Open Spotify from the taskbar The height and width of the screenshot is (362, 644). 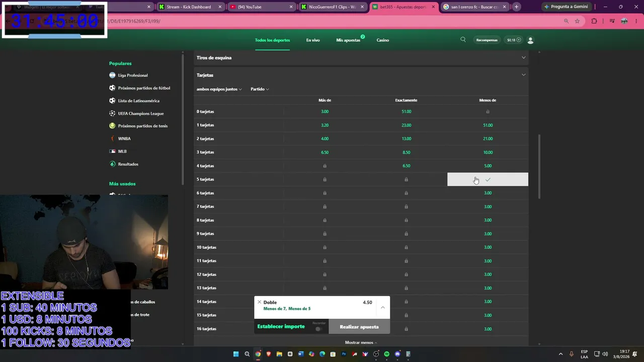coord(386,354)
